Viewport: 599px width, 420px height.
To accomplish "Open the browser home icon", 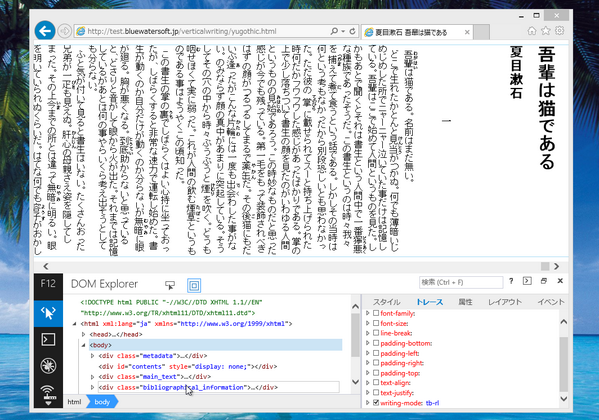I will point(532,31).
